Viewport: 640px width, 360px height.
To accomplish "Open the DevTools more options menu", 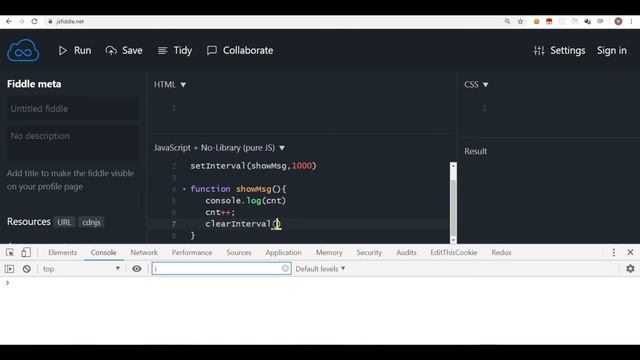I will [613, 252].
